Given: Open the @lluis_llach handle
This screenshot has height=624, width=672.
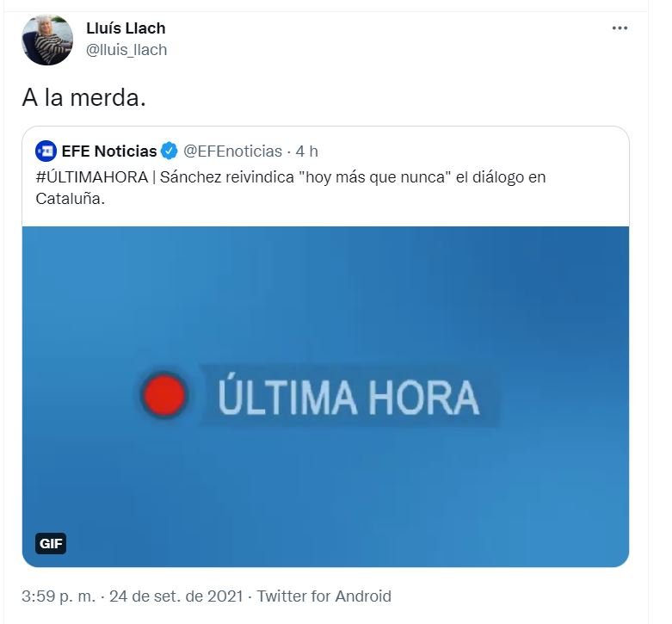Looking at the screenshot, I should [x=126, y=50].
